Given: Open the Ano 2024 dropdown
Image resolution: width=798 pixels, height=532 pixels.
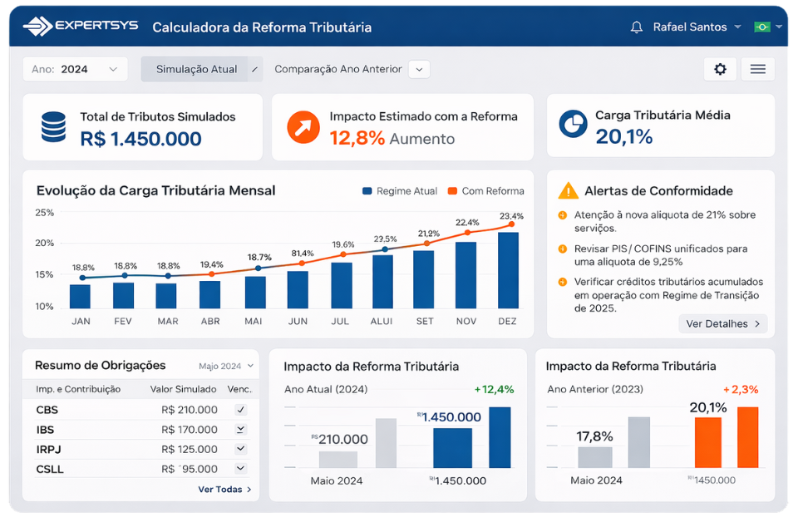Looking at the screenshot, I should tap(75, 69).
